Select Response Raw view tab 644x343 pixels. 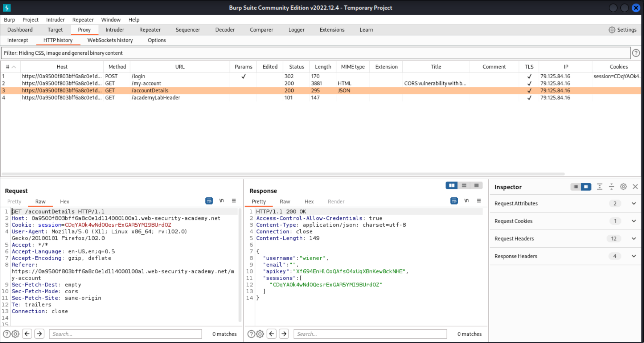tap(285, 202)
